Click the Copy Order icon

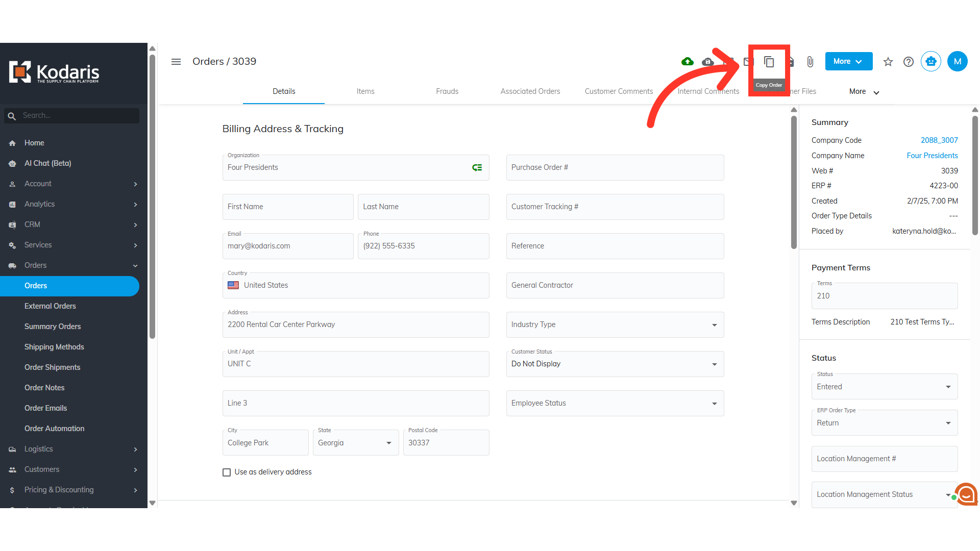769,62
